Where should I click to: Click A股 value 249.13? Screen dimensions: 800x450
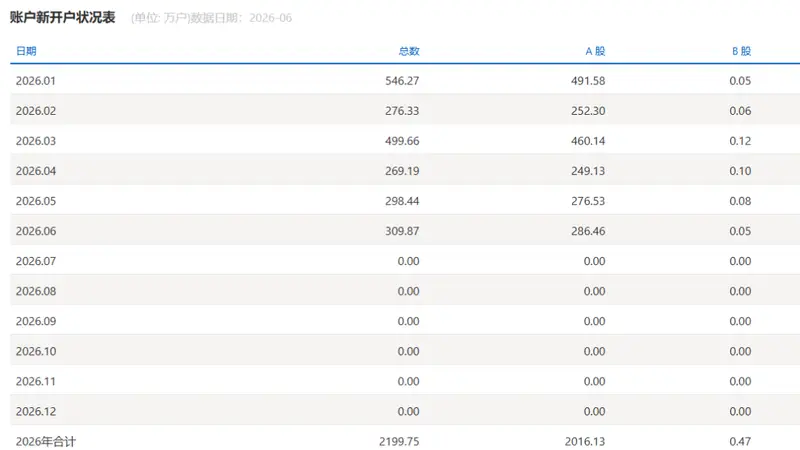(588, 171)
